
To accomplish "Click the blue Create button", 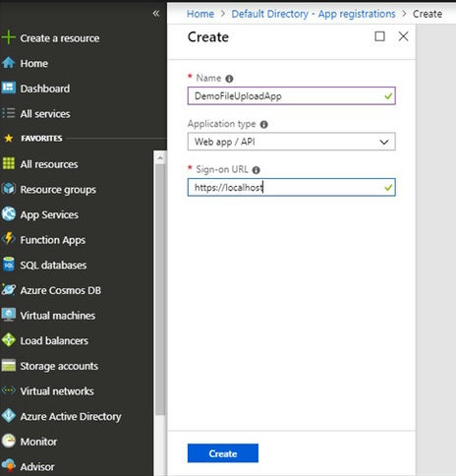I will click(223, 453).
